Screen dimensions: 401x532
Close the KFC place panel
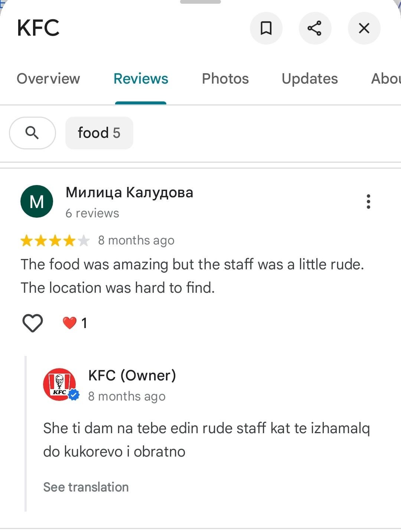[x=364, y=28]
